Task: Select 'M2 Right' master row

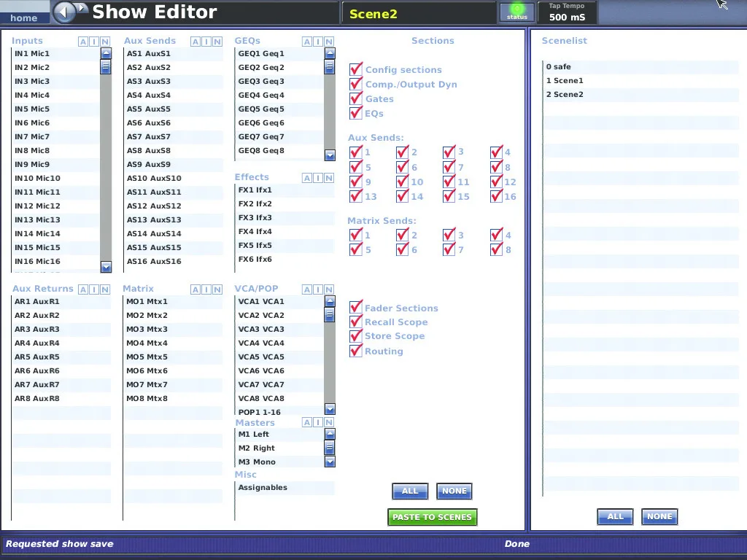Action: (x=279, y=448)
